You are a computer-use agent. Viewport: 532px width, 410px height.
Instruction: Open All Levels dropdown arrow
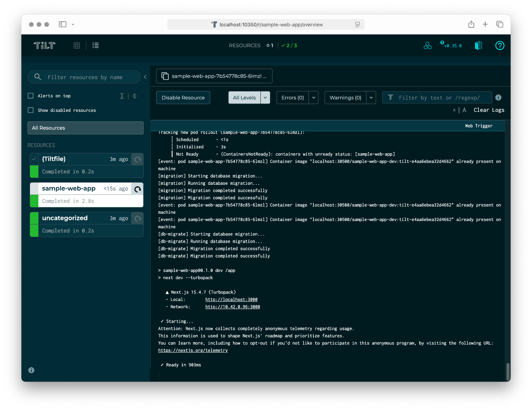[265, 98]
